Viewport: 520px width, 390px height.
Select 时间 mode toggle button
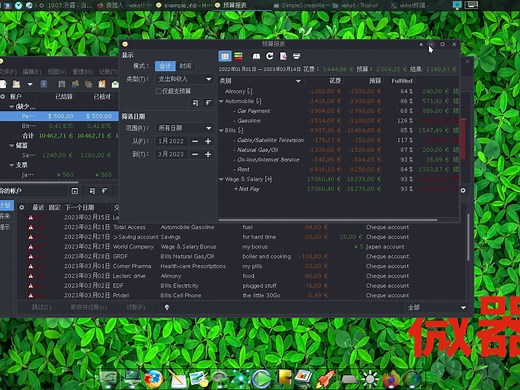185,66
